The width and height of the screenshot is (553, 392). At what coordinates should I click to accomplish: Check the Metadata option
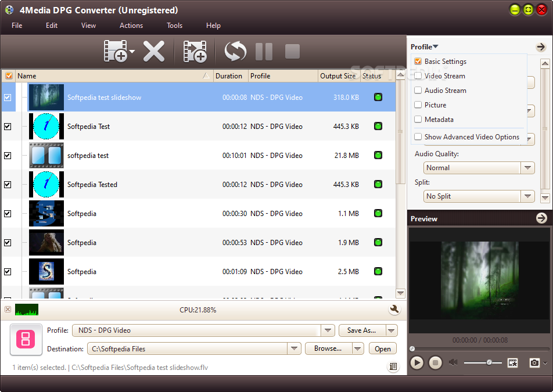click(x=418, y=119)
